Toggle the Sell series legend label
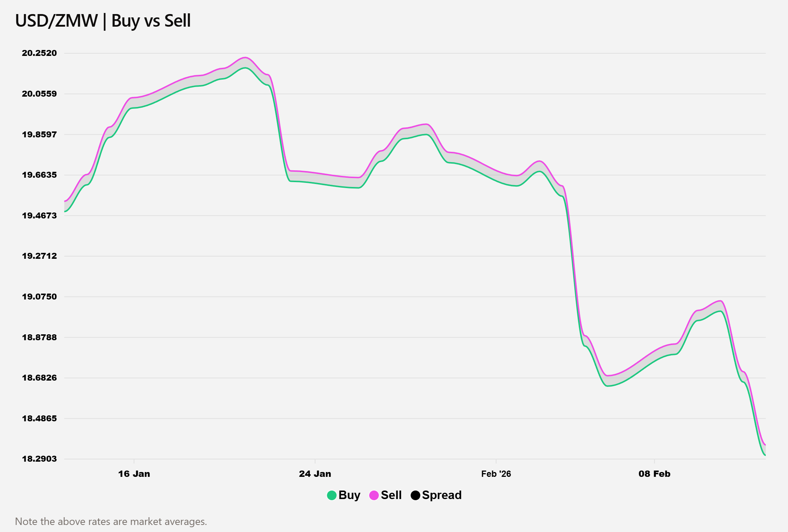Viewport: 788px width, 532px height. (391, 495)
